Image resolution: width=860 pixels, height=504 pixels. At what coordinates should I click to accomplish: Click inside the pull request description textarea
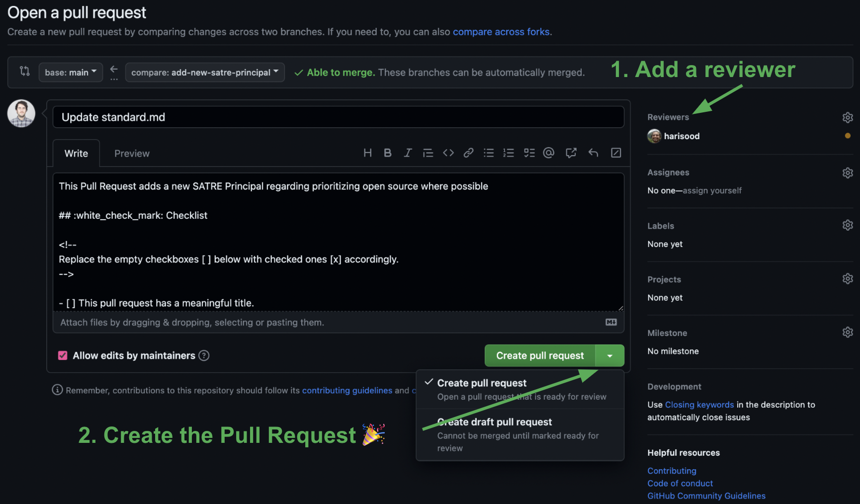pos(339,242)
